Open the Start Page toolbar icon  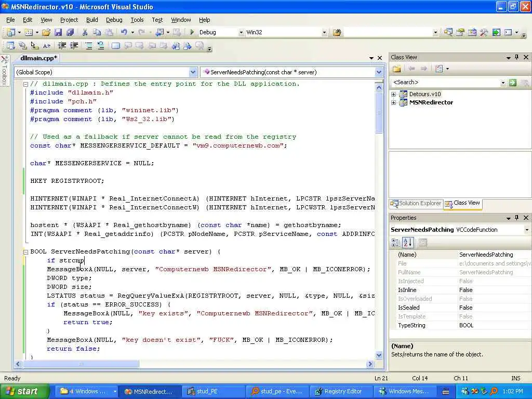(x=496, y=32)
